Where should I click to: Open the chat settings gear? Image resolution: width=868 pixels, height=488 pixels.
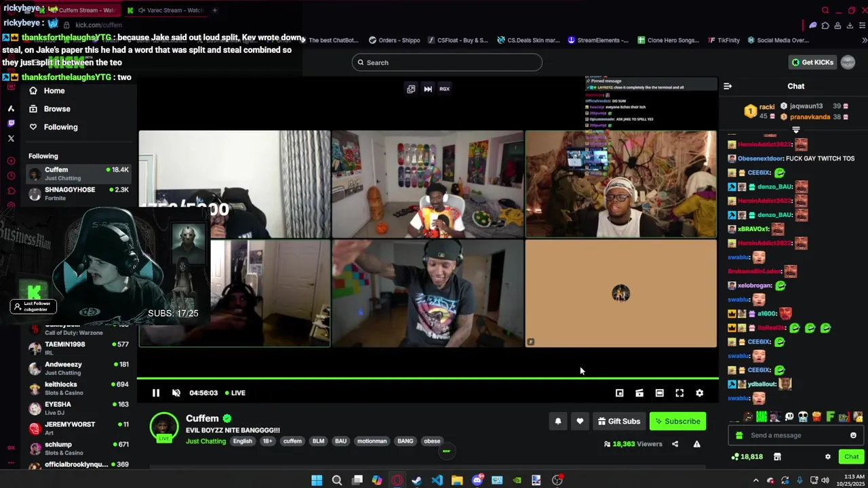[827, 457]
